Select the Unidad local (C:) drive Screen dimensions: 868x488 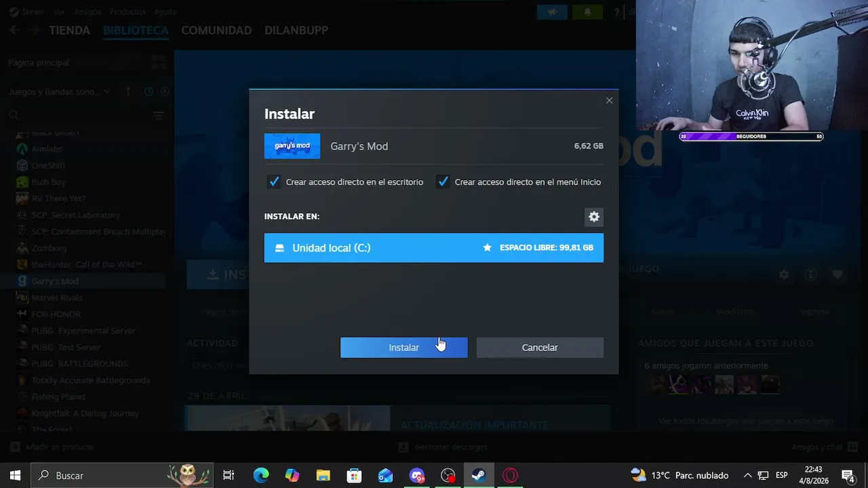tap(434, 247)
